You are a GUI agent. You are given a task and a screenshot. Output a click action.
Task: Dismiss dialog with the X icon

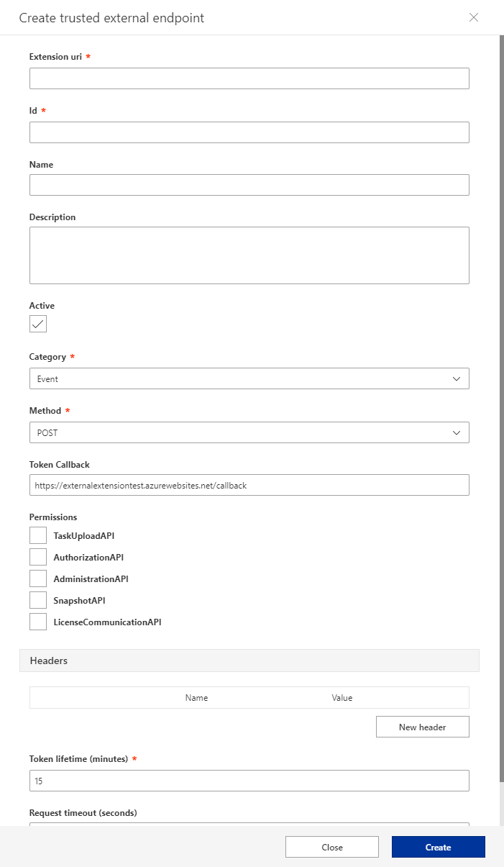tap(473, 17)
